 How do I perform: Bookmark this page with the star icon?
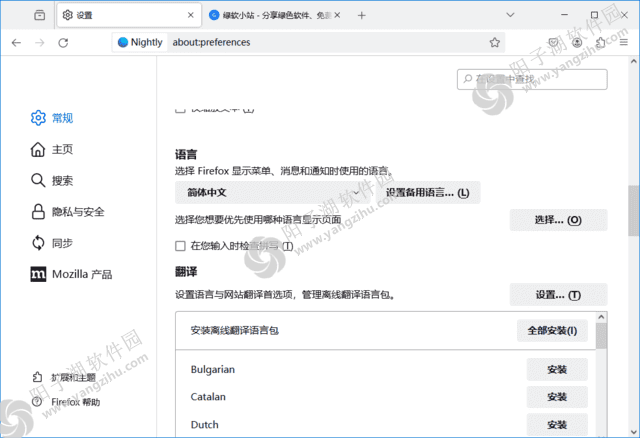pyautogui.click(x=495, y=42)
